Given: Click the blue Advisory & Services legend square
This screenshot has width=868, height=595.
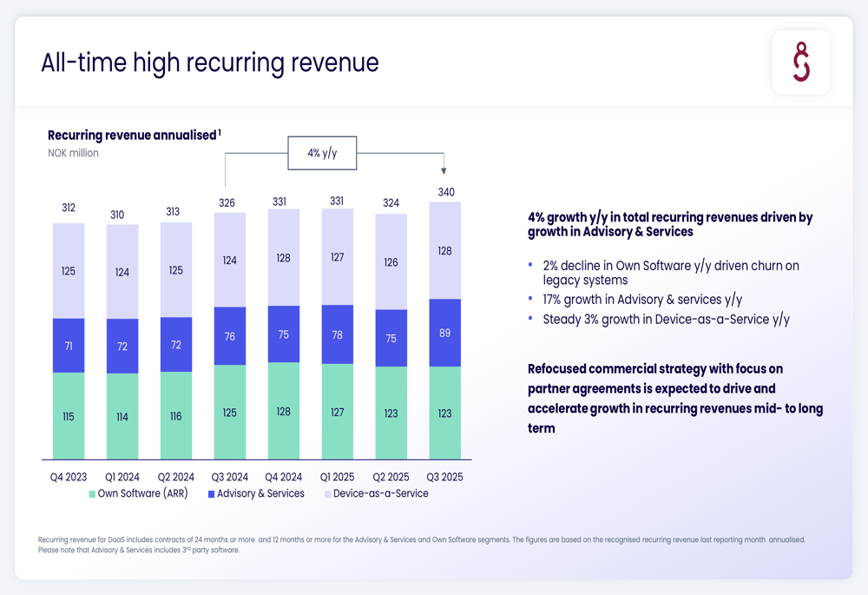Looking at the screenshot, I should pos(211,494).
